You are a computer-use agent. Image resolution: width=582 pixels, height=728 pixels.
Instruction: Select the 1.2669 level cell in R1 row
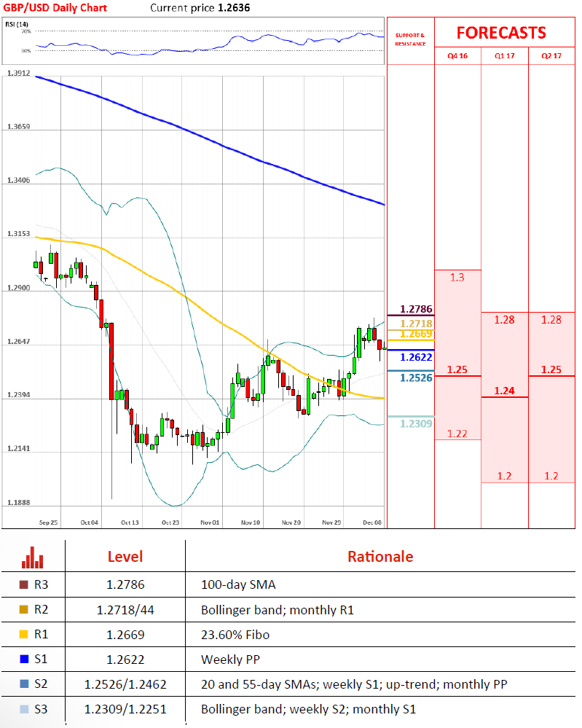pos(125,635)
